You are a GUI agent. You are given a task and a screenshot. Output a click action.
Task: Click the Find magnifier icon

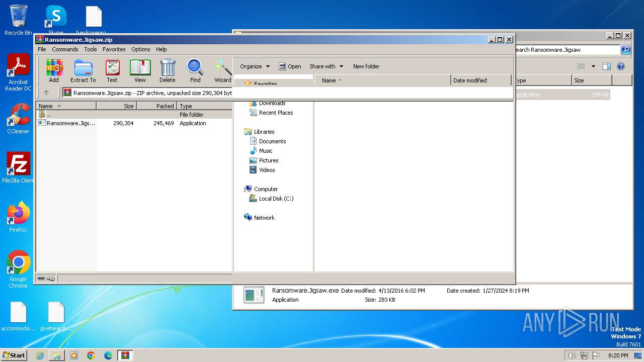195,70
